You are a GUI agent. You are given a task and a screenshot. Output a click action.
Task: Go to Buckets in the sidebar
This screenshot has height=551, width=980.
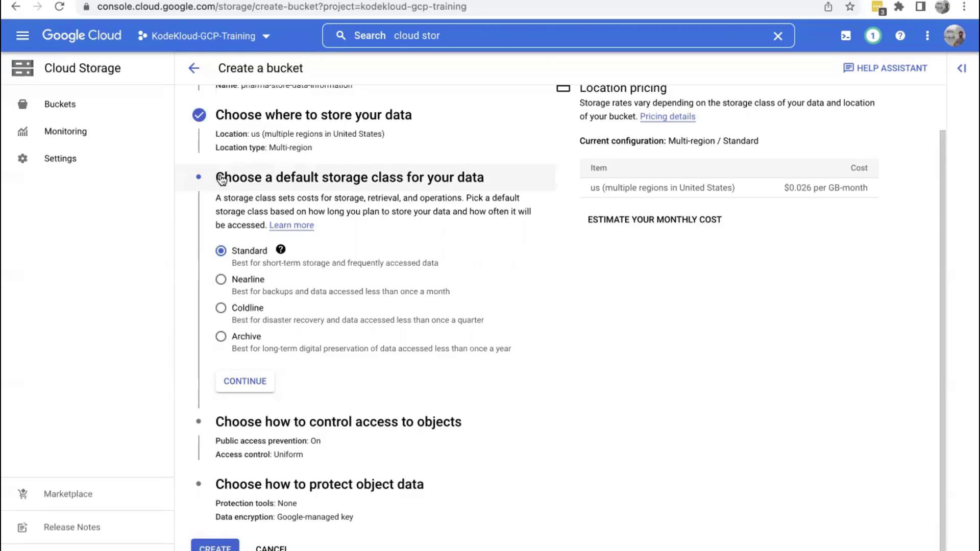tap(60, 104)
